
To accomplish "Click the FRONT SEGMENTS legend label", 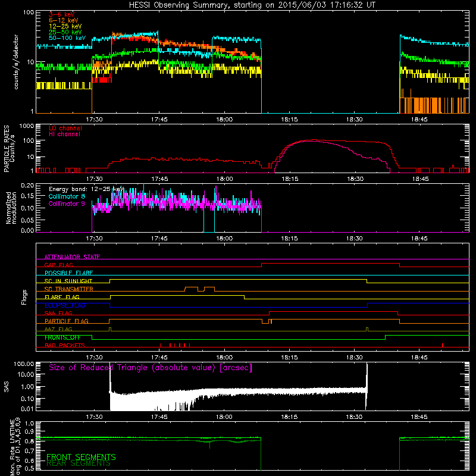I will (x=81, y=457).
